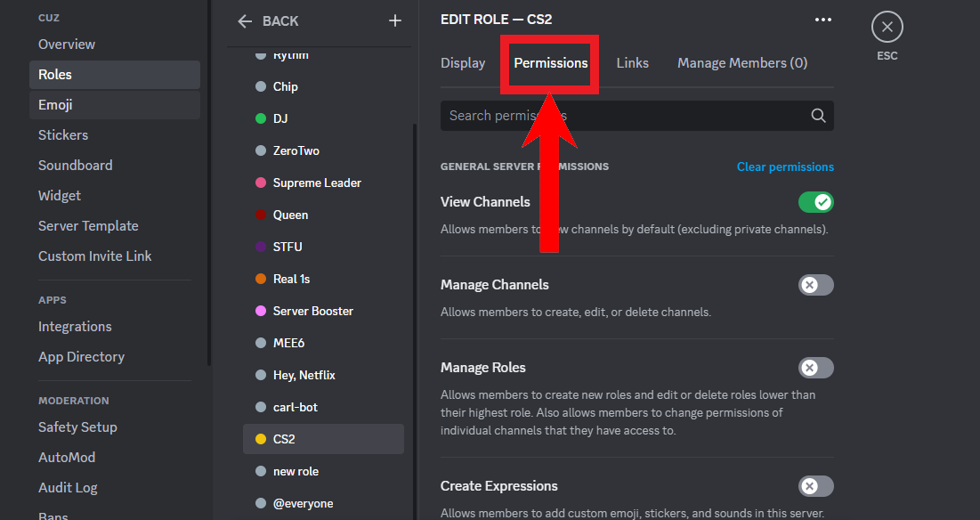The image size is (980, 520).
Task: Switch to the Display tab
Action: [x=463, y=63]
